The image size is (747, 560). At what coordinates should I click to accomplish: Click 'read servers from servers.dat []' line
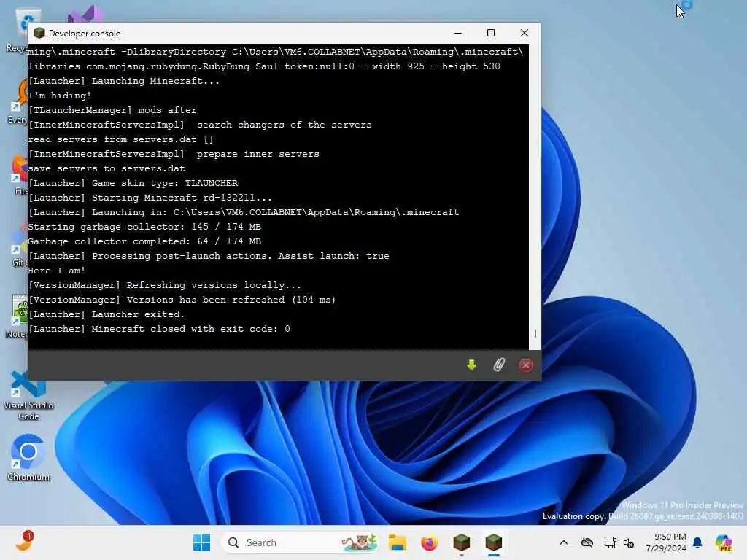point(121,139)
